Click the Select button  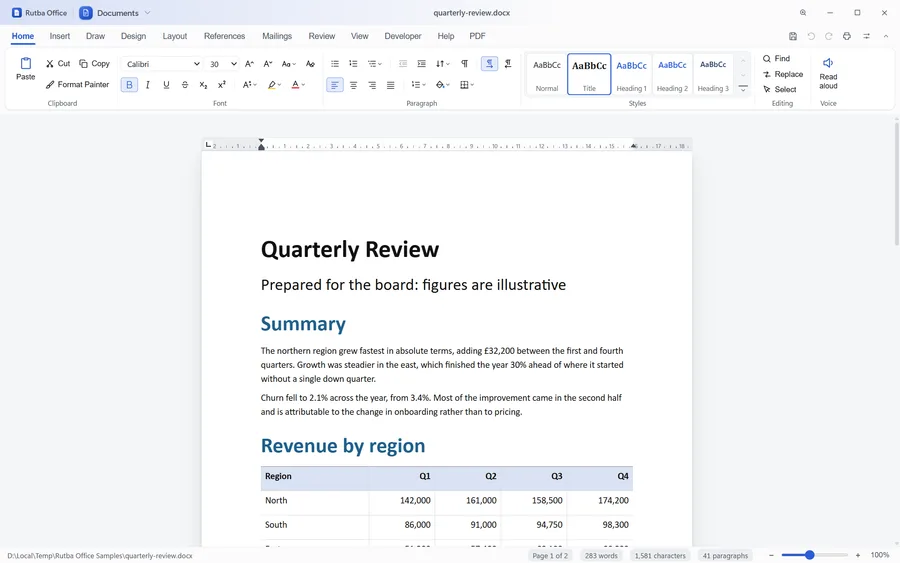779,90
